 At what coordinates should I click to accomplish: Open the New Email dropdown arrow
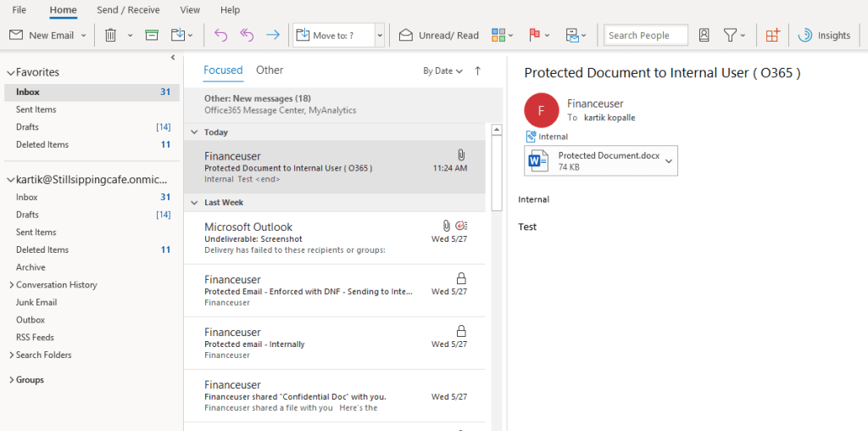pos(84,36)
